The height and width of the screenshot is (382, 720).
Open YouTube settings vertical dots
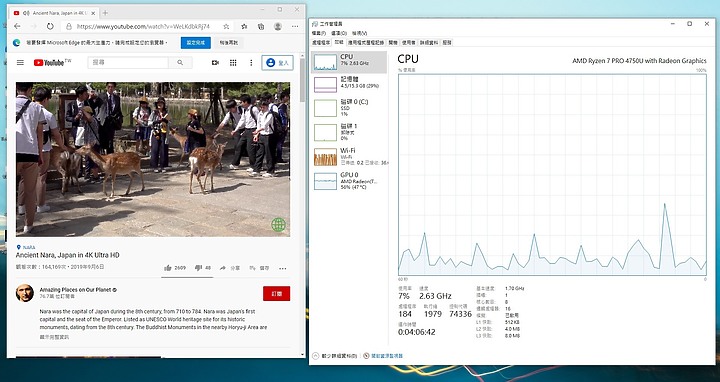coord(251,62)
